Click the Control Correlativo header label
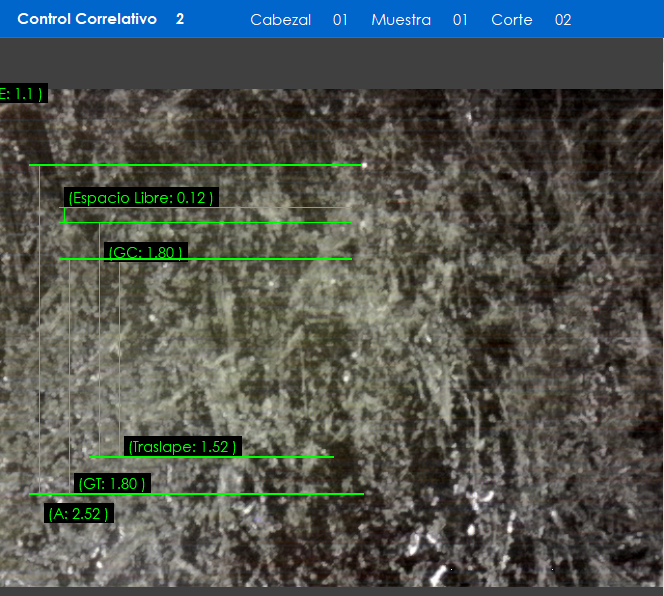The height and width of the screenshot is (596, 664). tap(87, 19)
